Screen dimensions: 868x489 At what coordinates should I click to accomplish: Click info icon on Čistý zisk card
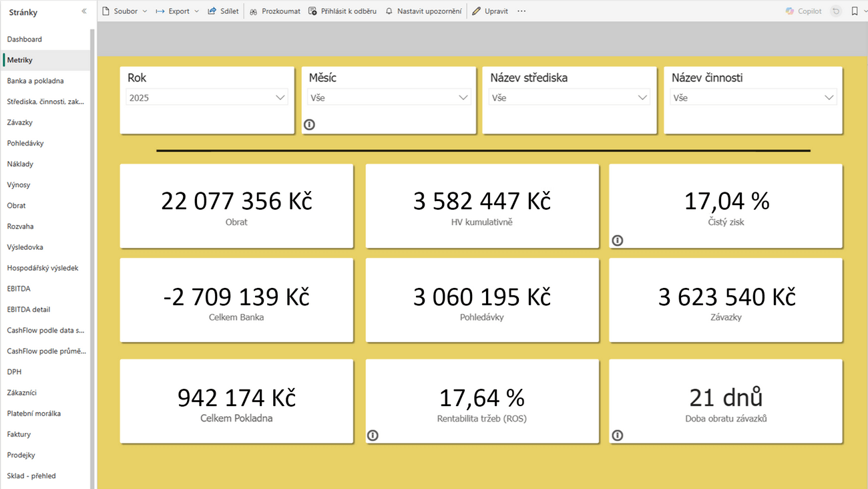(618, 240)
